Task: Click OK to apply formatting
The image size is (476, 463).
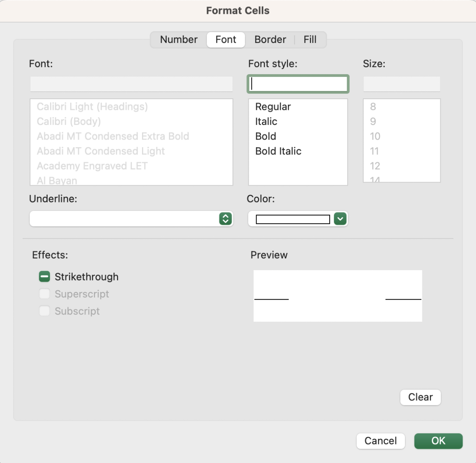Action: 438,441
